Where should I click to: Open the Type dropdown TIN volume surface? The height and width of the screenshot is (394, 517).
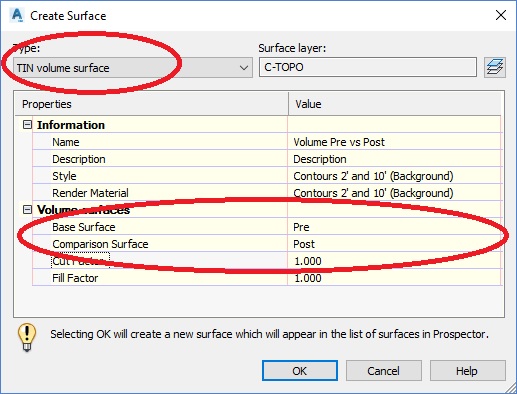pyautogui.click(x=133, y=68)
